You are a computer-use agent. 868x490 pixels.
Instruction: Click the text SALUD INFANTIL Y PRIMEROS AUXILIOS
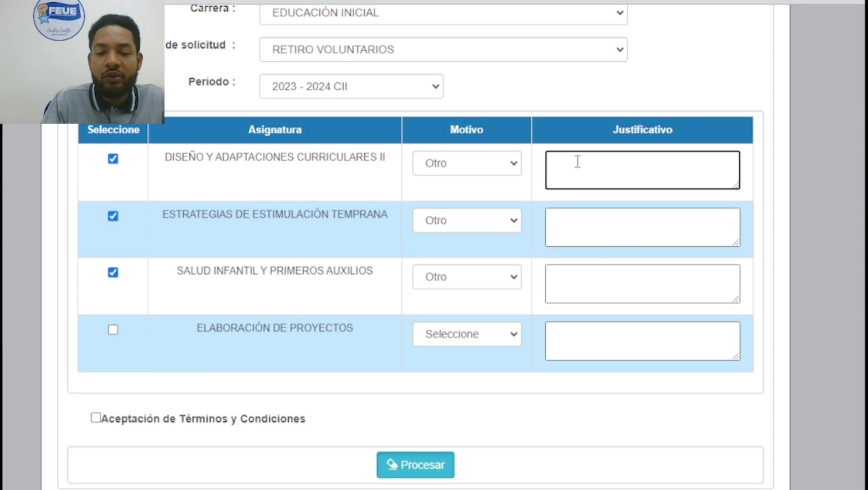click(x=275, y=271)
